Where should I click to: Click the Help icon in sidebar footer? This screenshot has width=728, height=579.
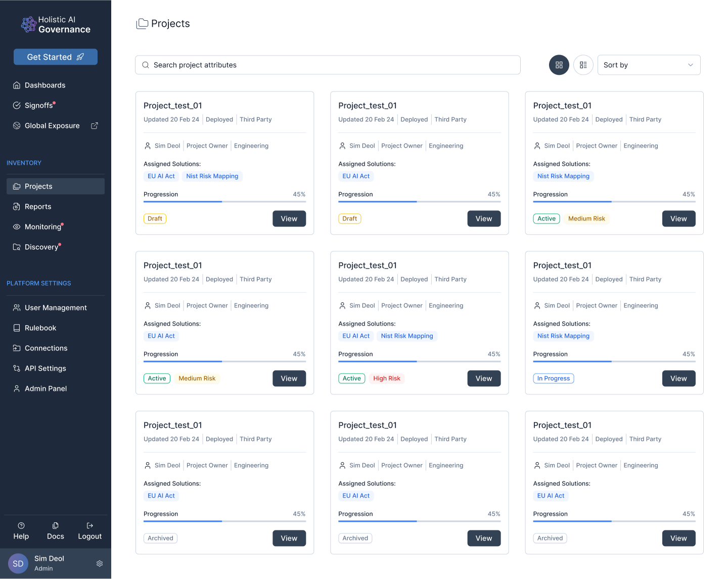(x=21, y=526)
